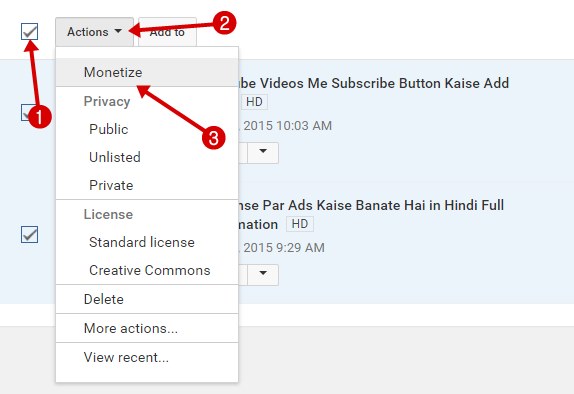
Task: Set privacy to Public
Action: [x=147, y=129]
